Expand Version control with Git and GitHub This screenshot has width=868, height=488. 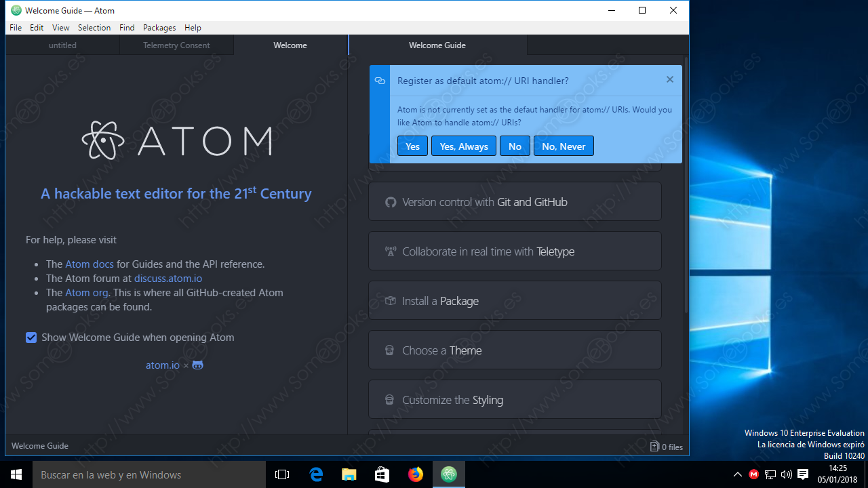tap(515, 201)
